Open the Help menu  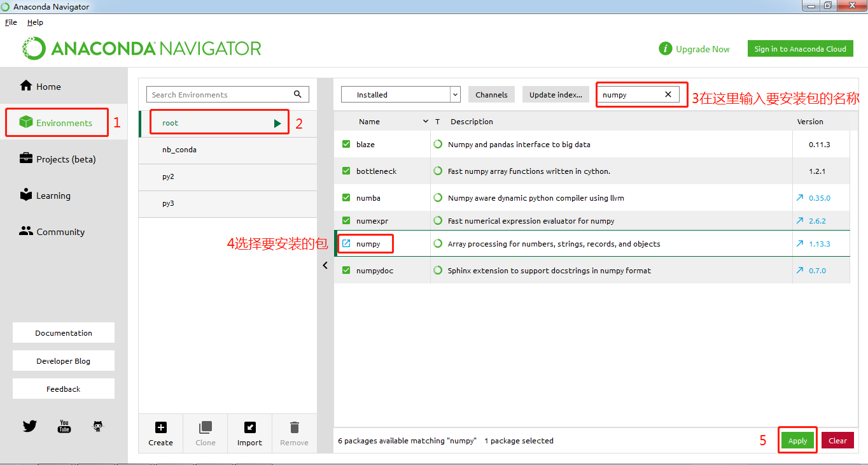pyautogui.click(x=35, y=22)
